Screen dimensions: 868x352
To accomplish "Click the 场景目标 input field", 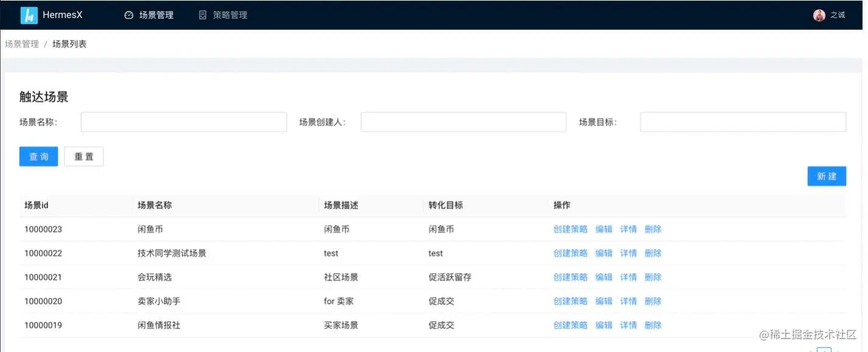I will coord(742,122).
